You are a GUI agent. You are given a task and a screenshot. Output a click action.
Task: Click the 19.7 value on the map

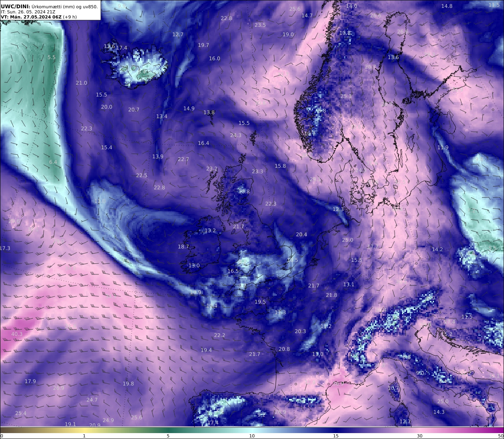point(203,45)
